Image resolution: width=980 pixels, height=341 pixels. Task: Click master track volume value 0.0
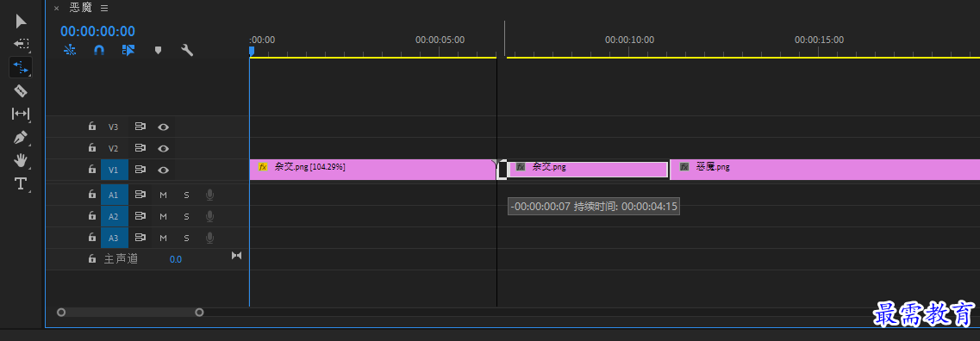[176, 259]
